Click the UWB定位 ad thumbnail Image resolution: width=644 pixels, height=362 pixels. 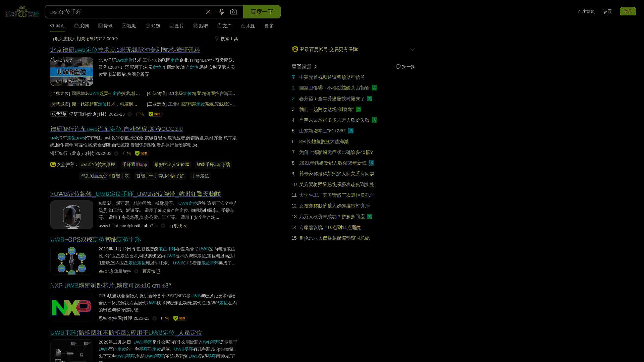[72, 71]
